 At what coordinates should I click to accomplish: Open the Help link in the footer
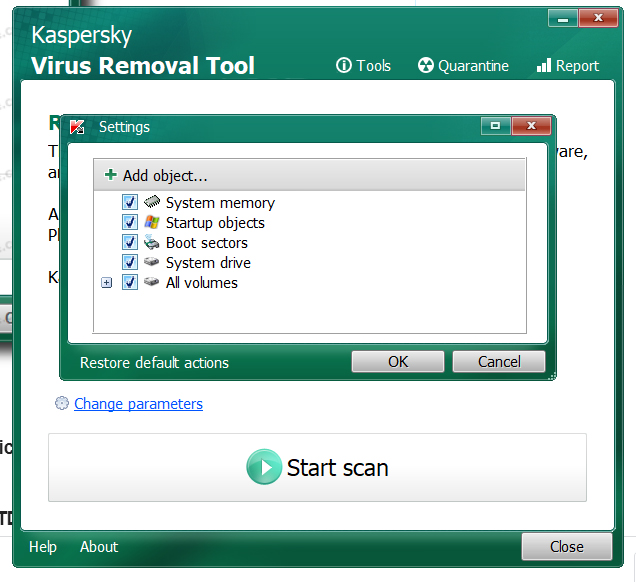(43, 547)
